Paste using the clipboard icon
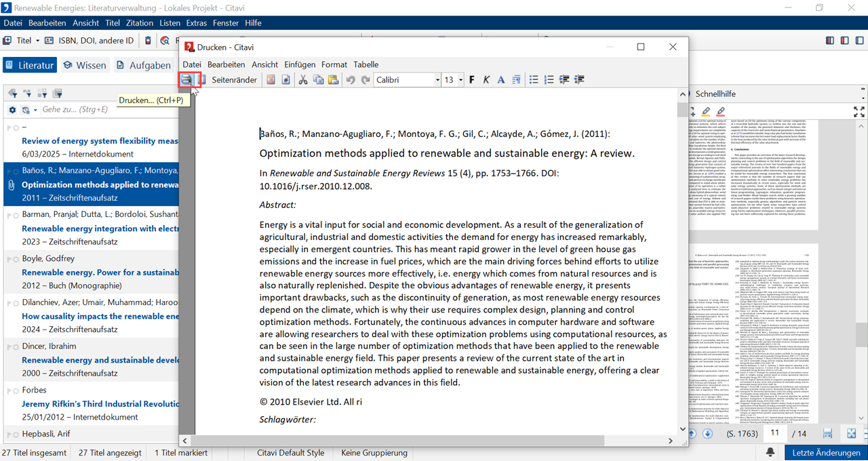This screenshot has height=461, width=868. (333, 80)
